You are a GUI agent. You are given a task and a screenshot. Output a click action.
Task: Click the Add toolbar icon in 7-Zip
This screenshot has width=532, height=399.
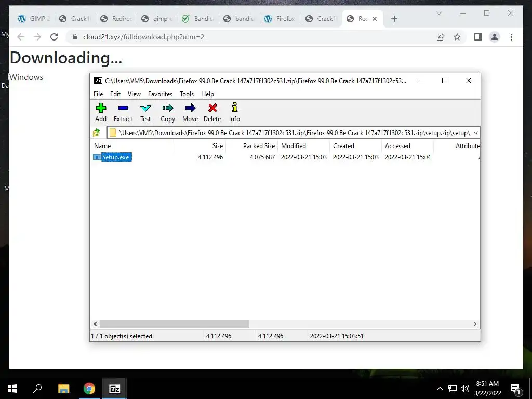coord(101,112)
